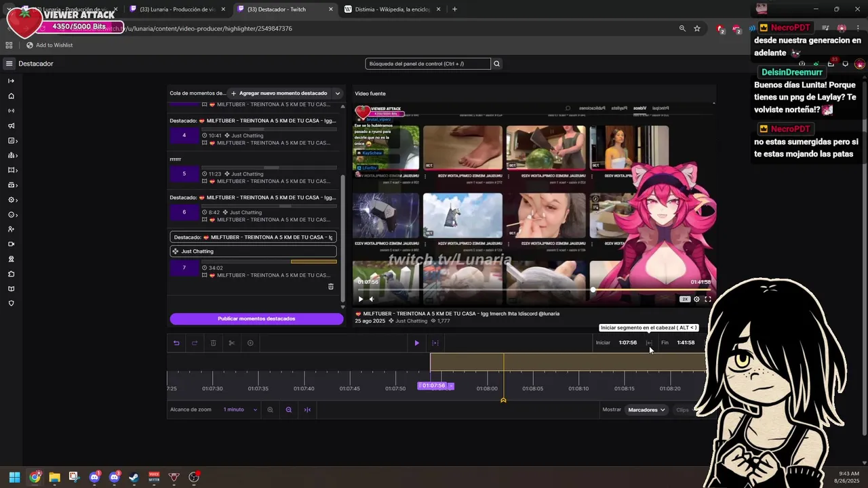Viewport: 868px width, 488px height.
Task: Click the Destacado title field of highlight 7
Action: [253, 237]
